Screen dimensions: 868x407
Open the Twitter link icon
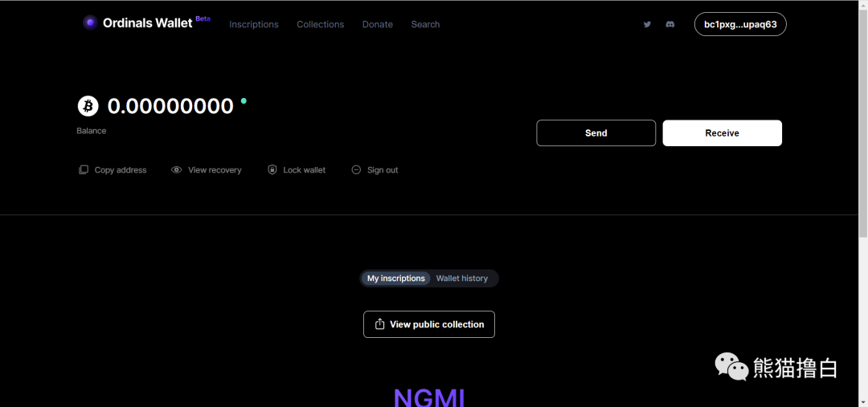[x=647, y=24]
